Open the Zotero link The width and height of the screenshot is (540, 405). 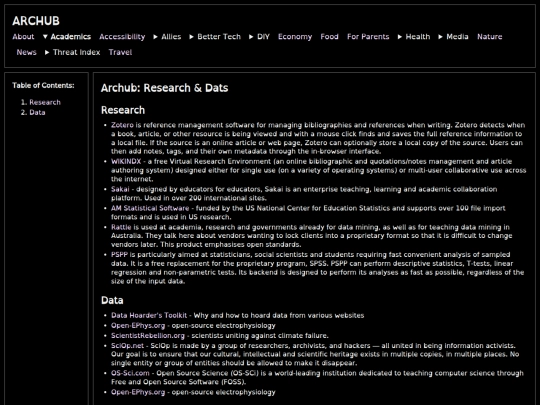coord(122,125)
